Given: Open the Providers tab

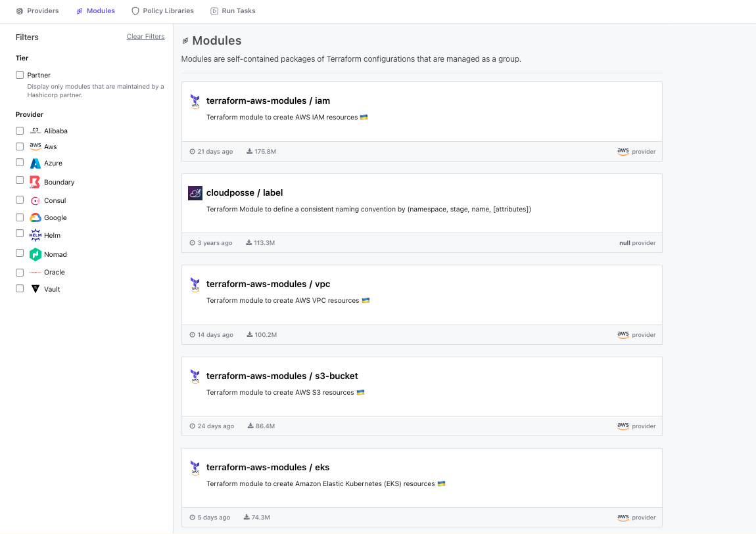Looking at the screenshot, I should click(x=37, y=11).
